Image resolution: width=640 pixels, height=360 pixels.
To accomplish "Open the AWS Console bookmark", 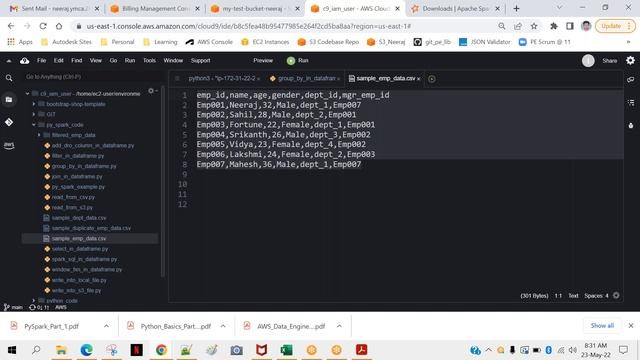I will tap(209, 42).
